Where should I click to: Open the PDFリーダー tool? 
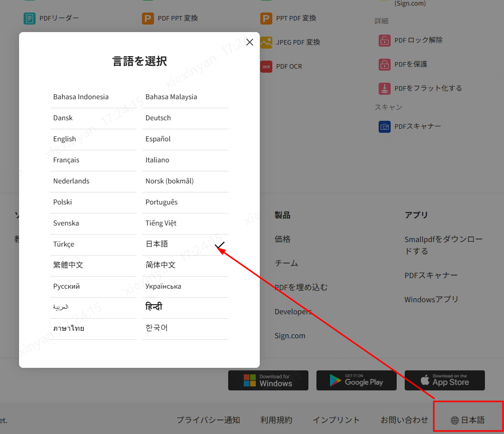click(x=59, y=18)
